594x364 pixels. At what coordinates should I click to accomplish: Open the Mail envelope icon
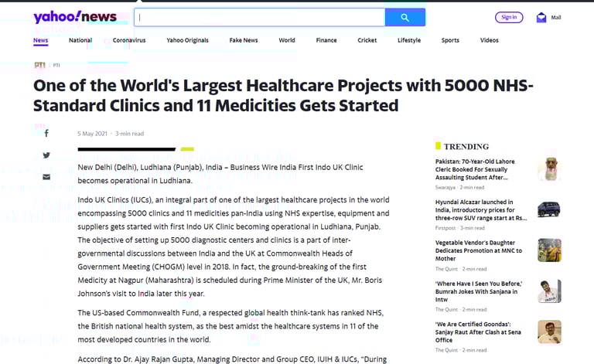tap(541, 18)
